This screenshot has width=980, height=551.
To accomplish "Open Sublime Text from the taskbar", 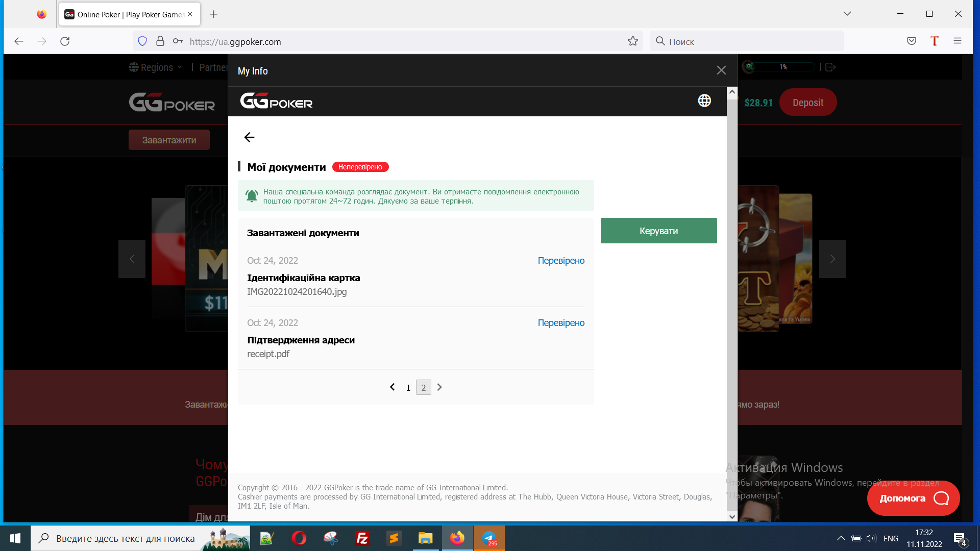I will pyautogui.click(x=394, y=538).
